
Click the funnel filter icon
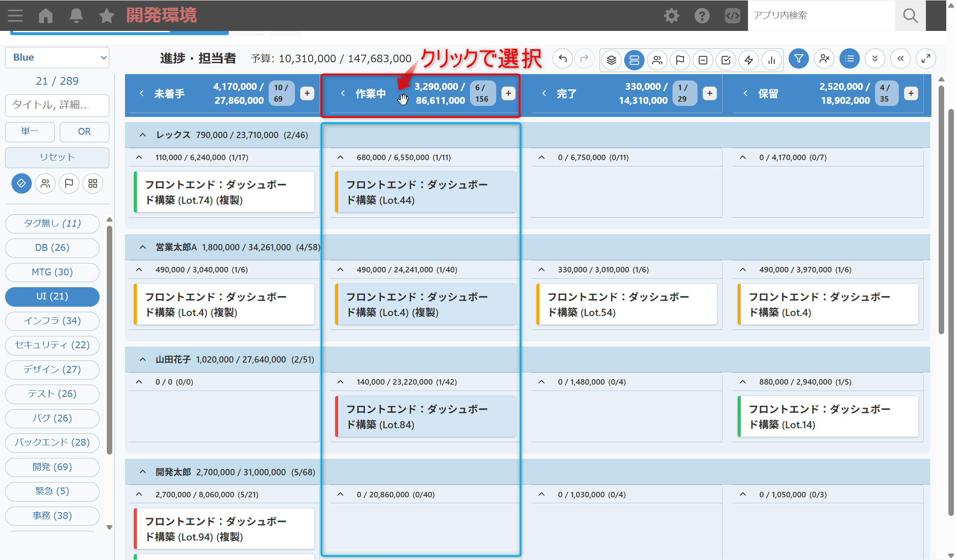pyautogui.click(x=798, y=59)
